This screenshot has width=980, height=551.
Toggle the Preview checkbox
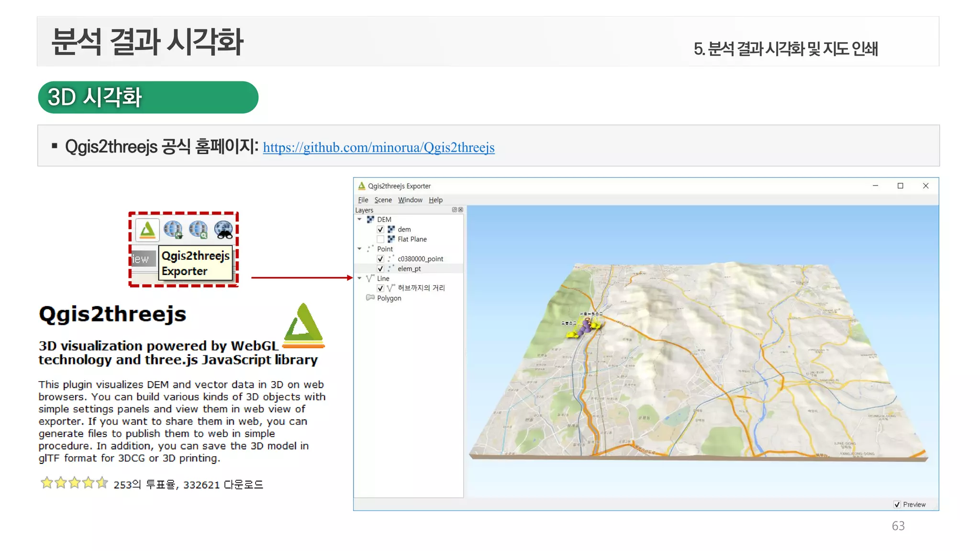click(897, 505)
